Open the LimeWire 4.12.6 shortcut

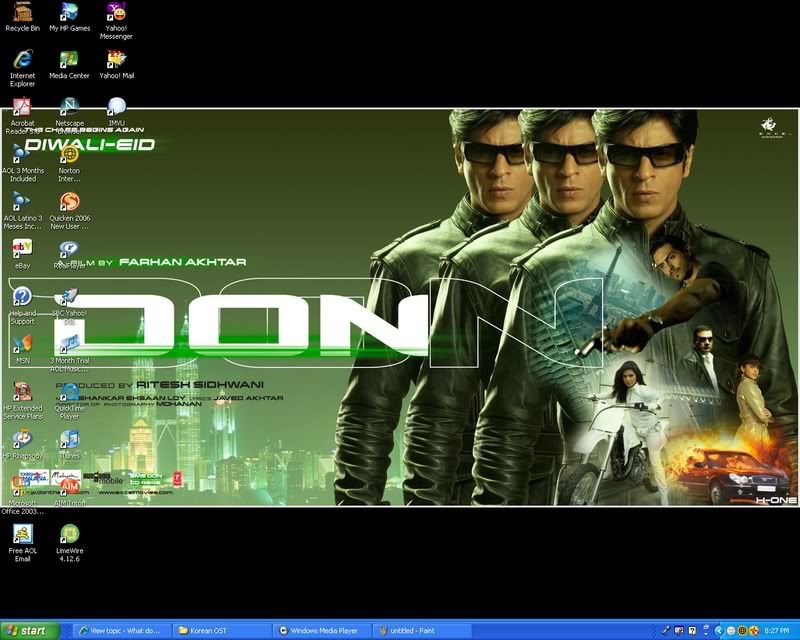(69, 535)
